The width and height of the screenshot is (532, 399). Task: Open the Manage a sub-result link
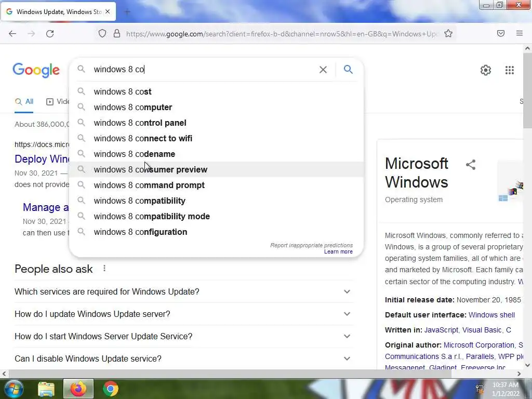(46, 207)
